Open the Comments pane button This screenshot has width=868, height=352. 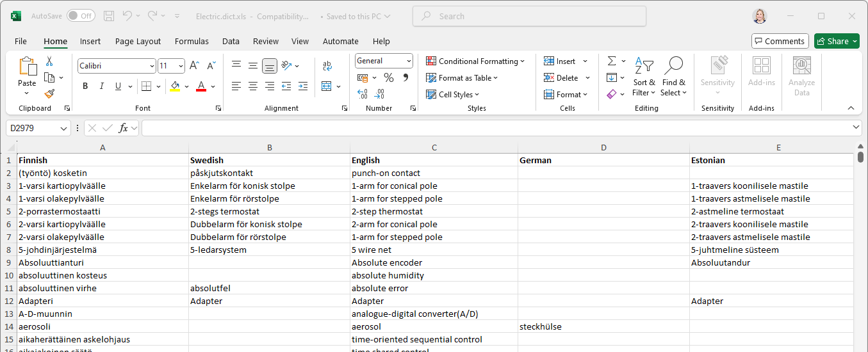tap(779, 41)
